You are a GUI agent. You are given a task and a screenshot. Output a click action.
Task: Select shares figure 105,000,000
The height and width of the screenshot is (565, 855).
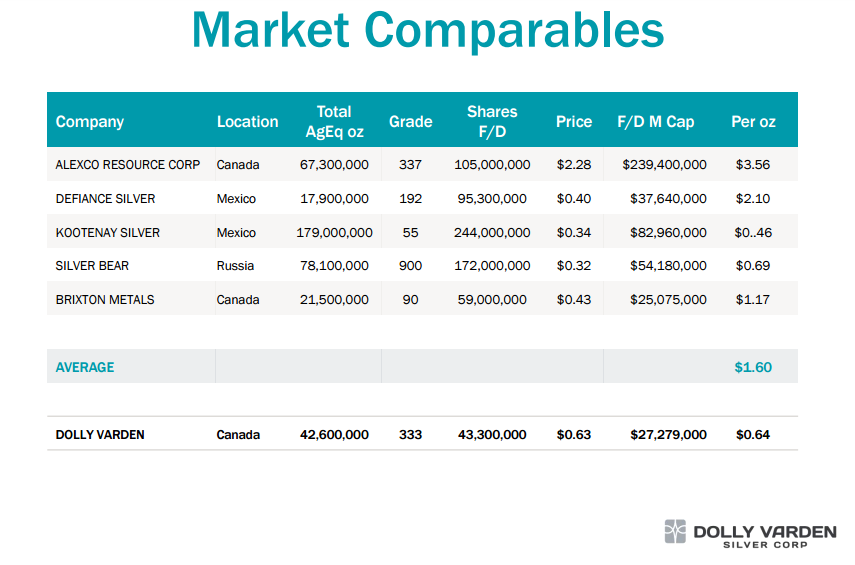pos(492,165)
